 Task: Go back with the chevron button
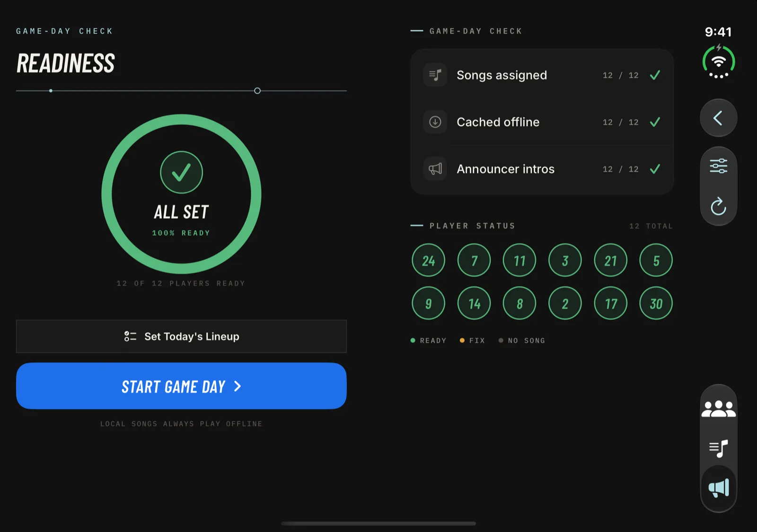[718, 118]
